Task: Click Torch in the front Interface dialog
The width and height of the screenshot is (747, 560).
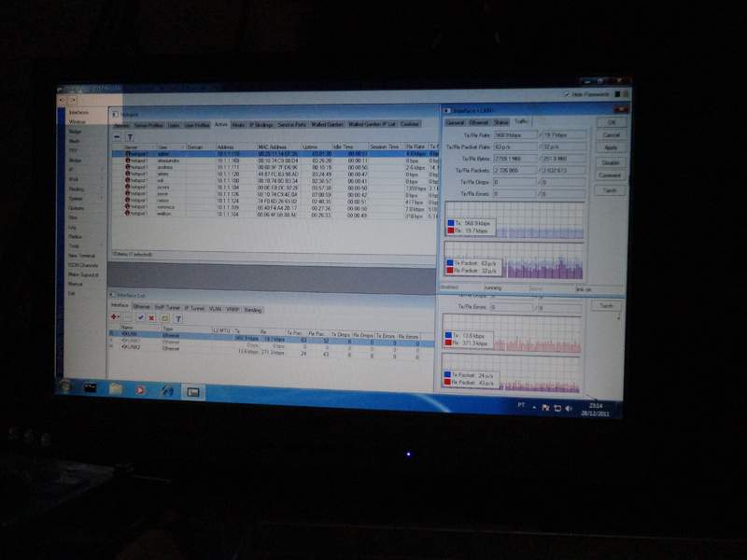Action: click(x=610, y=190)
